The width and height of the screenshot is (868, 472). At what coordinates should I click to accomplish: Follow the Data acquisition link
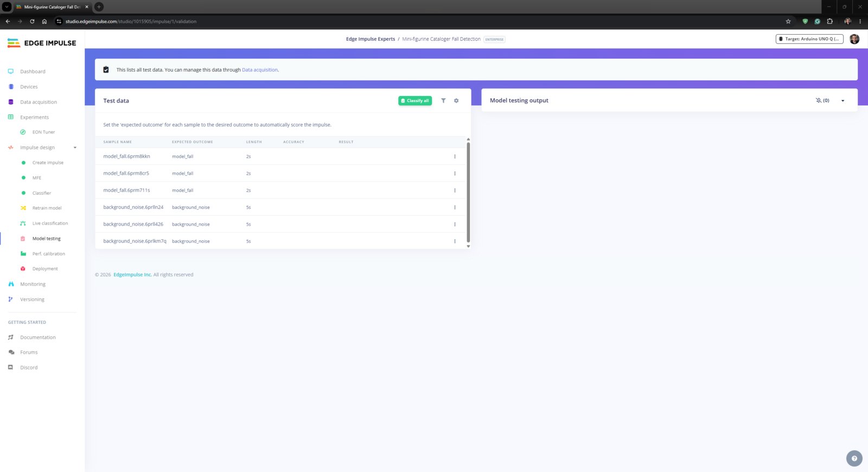coord(260,70)
